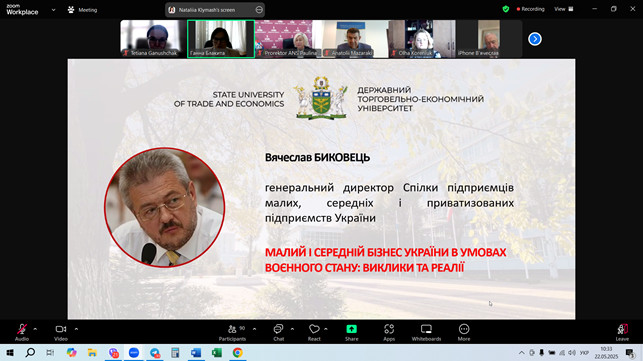Click the green encryption shield icon
Screen dimensions: 643x361
point(506,9)
